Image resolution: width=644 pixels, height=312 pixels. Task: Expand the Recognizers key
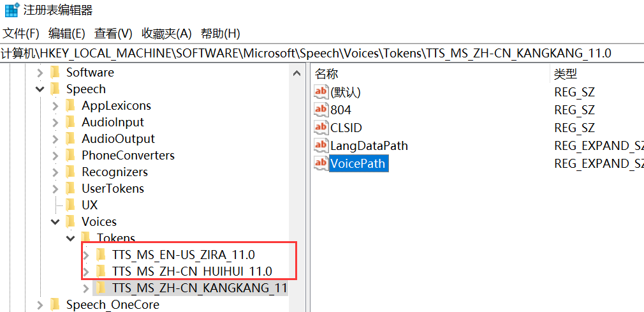pos(55,172)
